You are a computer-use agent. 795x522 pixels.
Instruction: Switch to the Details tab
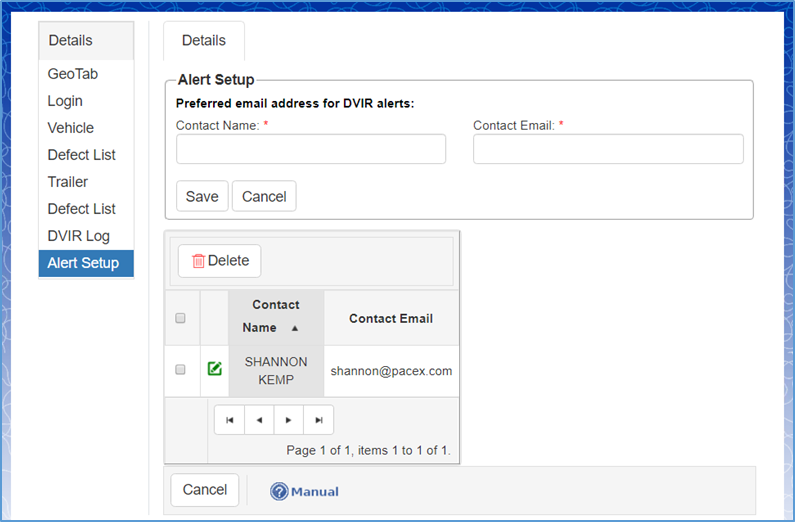pos(204,41)
